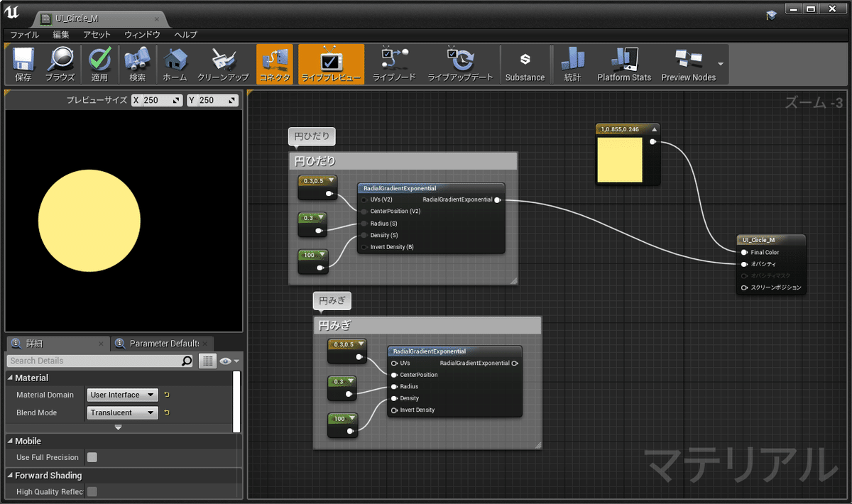The image size is (852, 504).
Task: Click the スクリーンポジション pin on UI_Circle_M
Action: pos(744,287)
